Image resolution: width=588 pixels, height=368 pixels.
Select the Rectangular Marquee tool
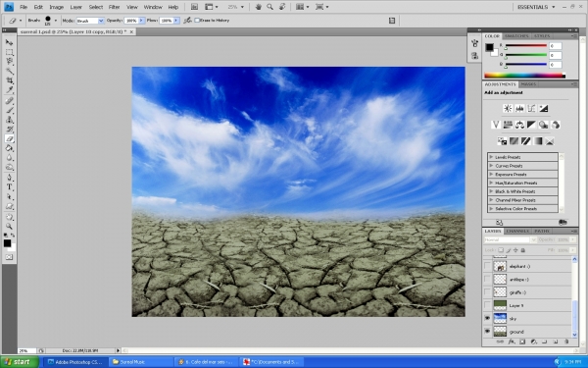point(9,52)
